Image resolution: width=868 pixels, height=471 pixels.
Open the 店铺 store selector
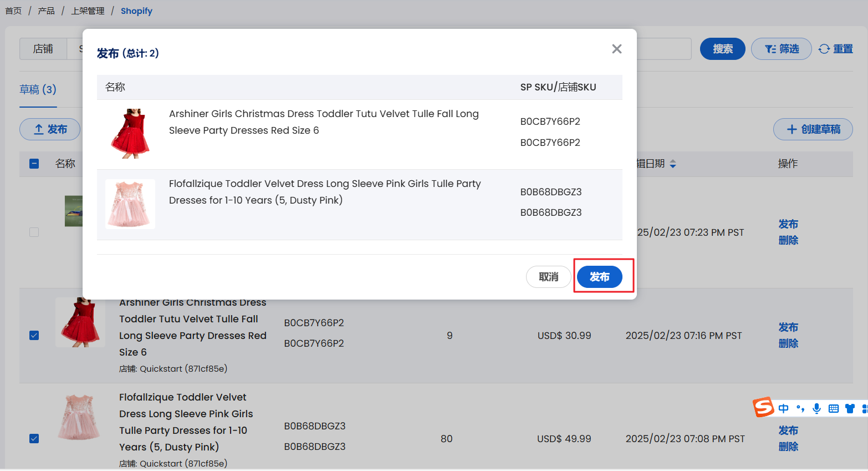point(43,49)
